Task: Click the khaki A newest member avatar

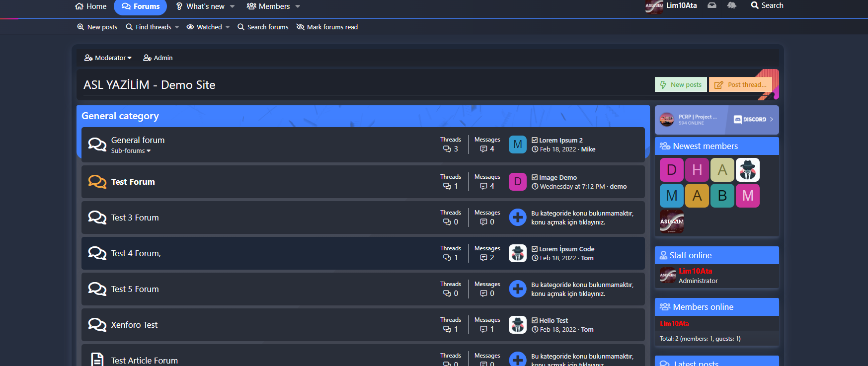Action: click(722, 170)
